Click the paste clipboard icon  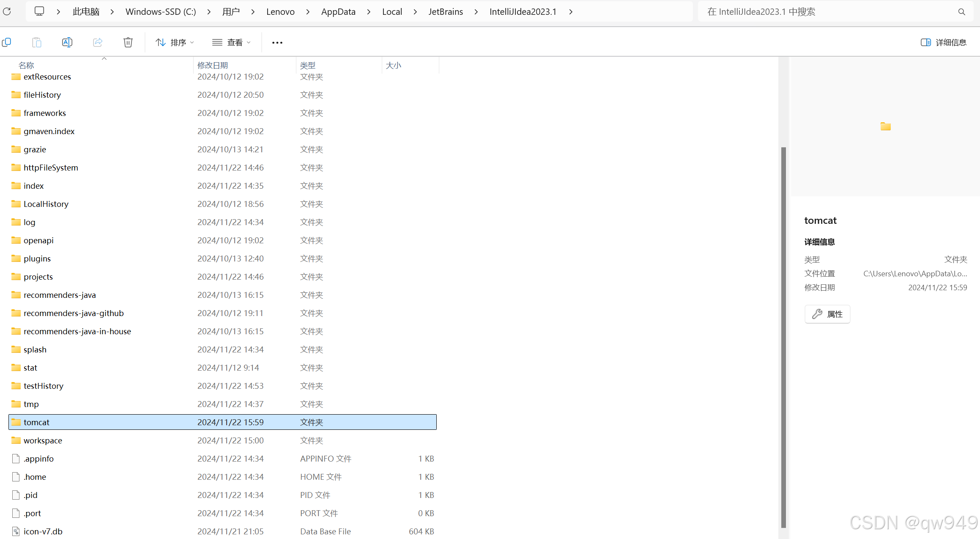point(37,42)
